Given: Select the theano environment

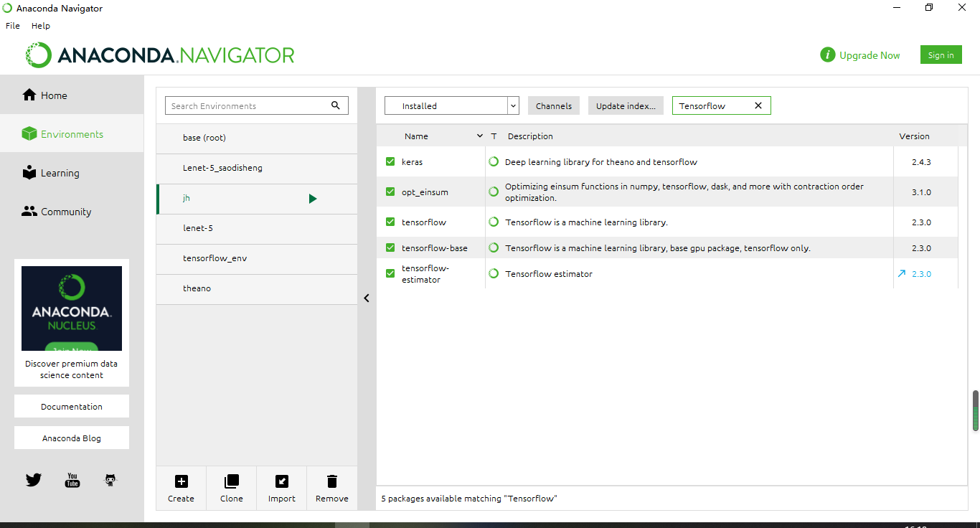Looking at the screenshot, I should tap(257, 288).
